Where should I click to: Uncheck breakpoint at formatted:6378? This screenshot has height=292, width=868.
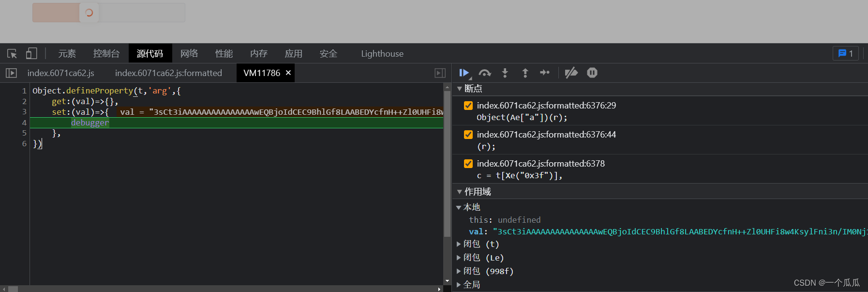pyautogui.click(x=468, y=164)
